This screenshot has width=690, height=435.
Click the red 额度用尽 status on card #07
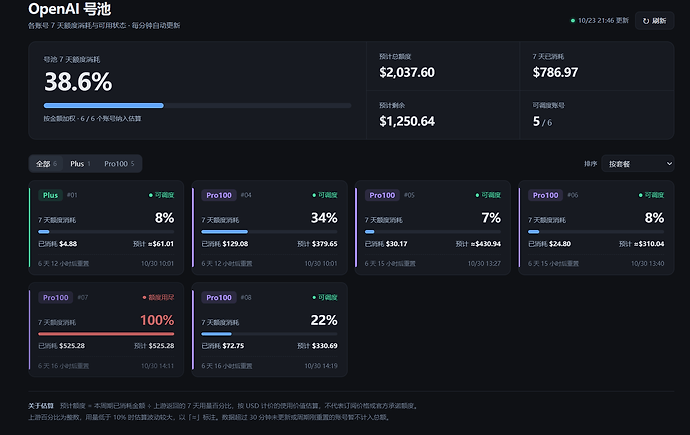coord(158,298)
